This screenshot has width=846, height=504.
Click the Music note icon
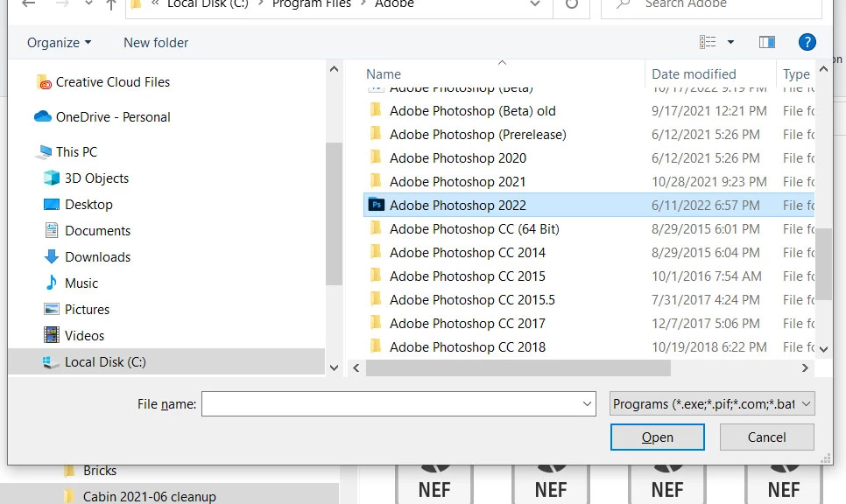click(x=52, y=283)
